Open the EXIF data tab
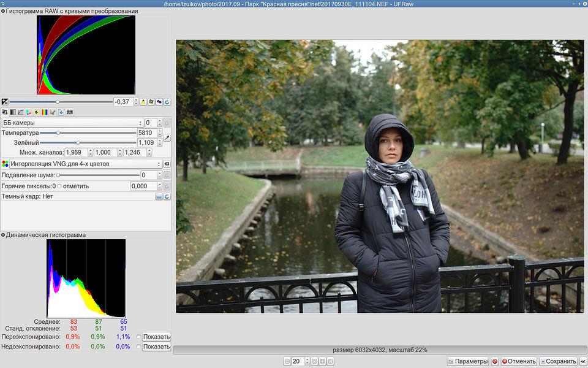This screenshot has height=368, width=588. pyautogui.click(x=69, y=112)
